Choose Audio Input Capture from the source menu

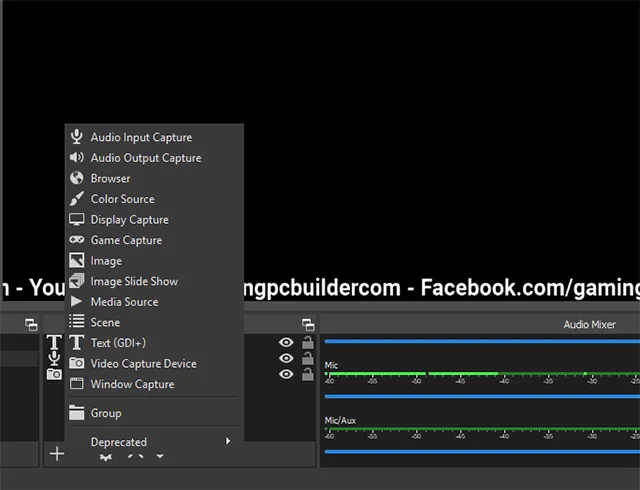pyautogui.click(x=154, y=137)
